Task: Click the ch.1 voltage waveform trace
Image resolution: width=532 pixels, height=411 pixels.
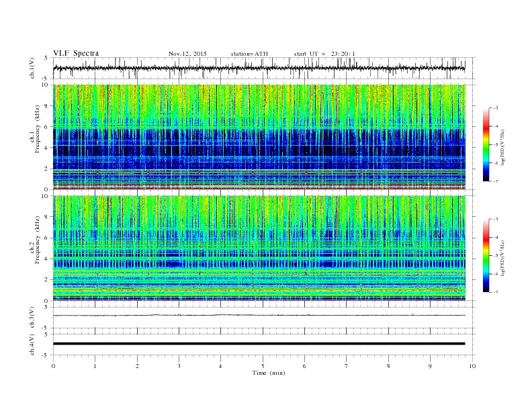Action: 259,68
